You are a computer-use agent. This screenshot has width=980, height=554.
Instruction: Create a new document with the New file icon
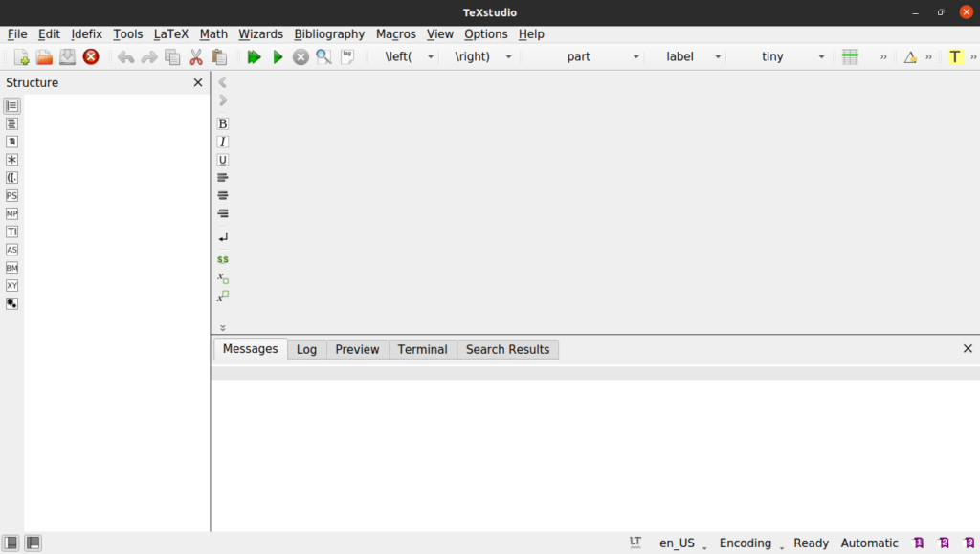click(x=21, y=56)
